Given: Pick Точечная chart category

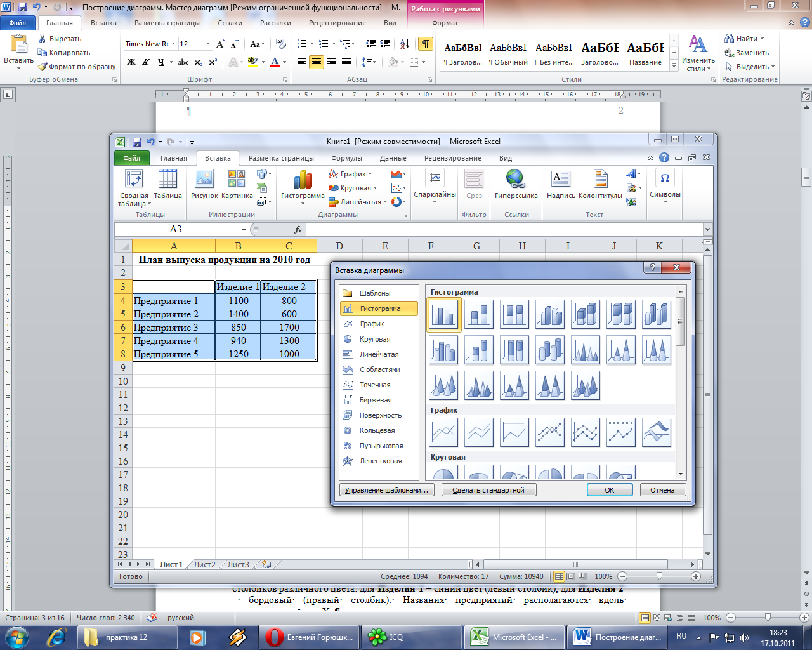Looking at the screenshot, I should coord(379,385).
